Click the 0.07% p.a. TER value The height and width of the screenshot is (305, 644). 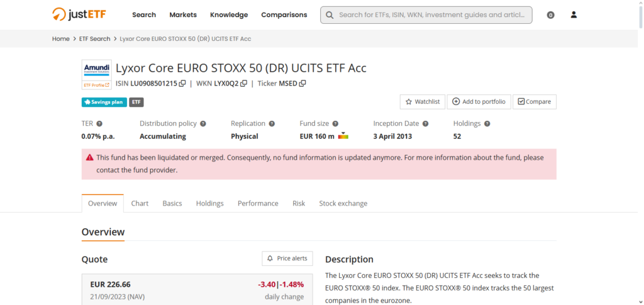(x=98, y=136)
